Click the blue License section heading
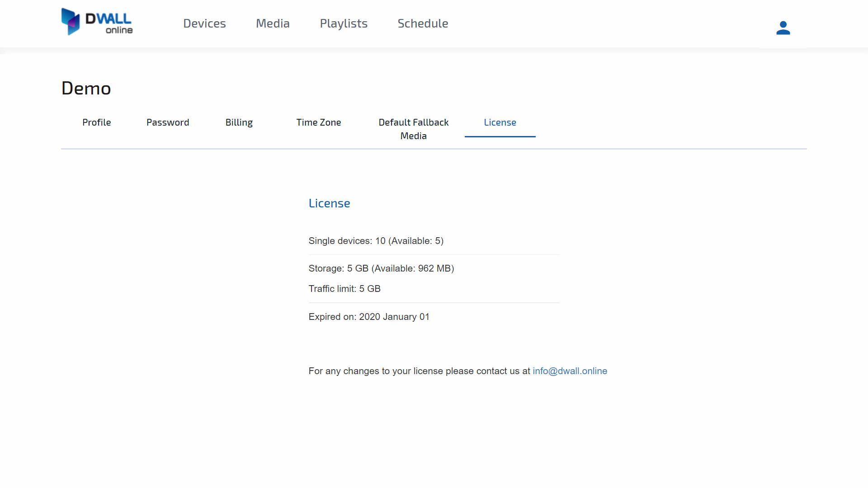This screenshot has width=868, height=488. [329, 203]
